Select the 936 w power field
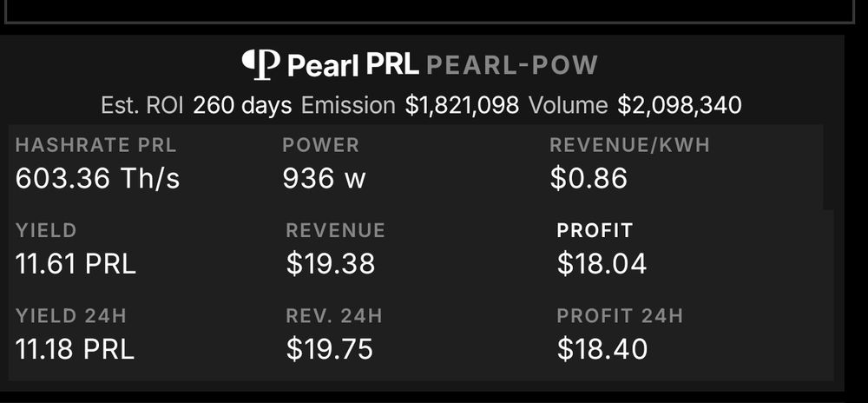This screenshot has height=403, width=868. (324, 179)
